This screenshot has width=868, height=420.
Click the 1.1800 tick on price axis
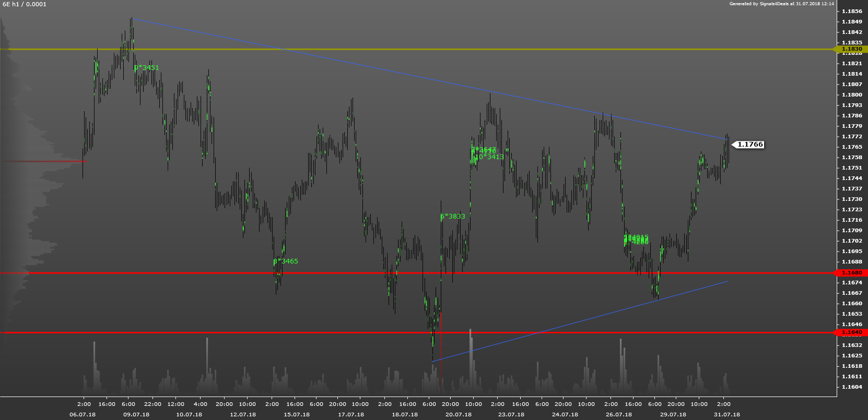852,94
